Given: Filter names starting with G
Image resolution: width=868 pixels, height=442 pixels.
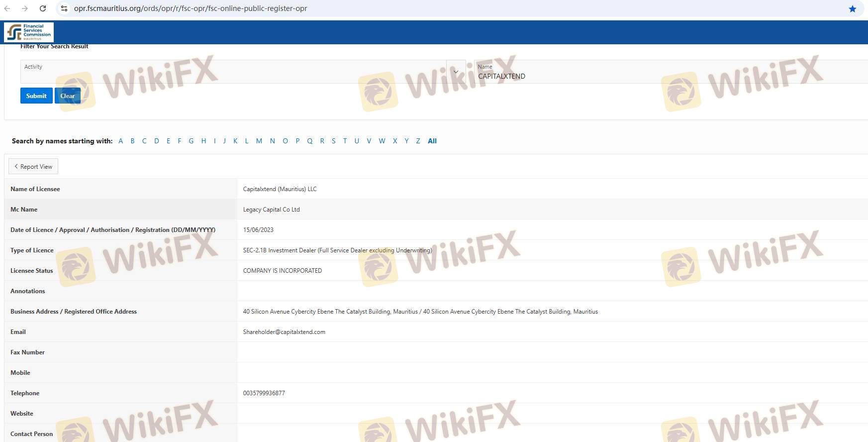Looking at the screenshot, I should [x=191, y=141].
